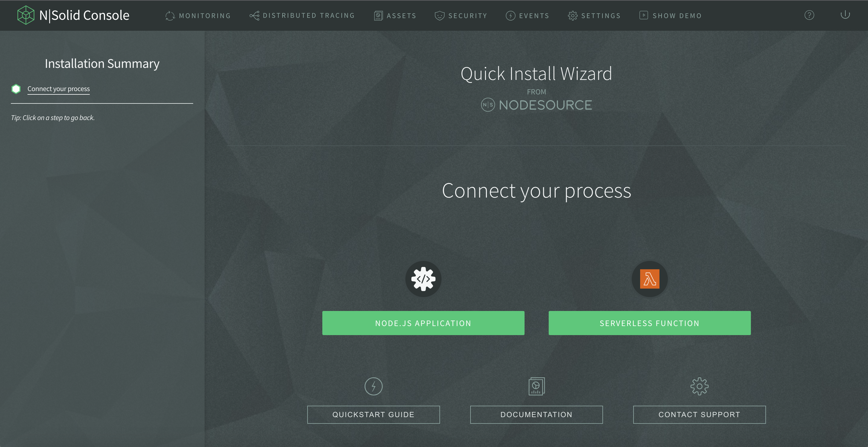Click the Connect your process step link

(58, 88)
